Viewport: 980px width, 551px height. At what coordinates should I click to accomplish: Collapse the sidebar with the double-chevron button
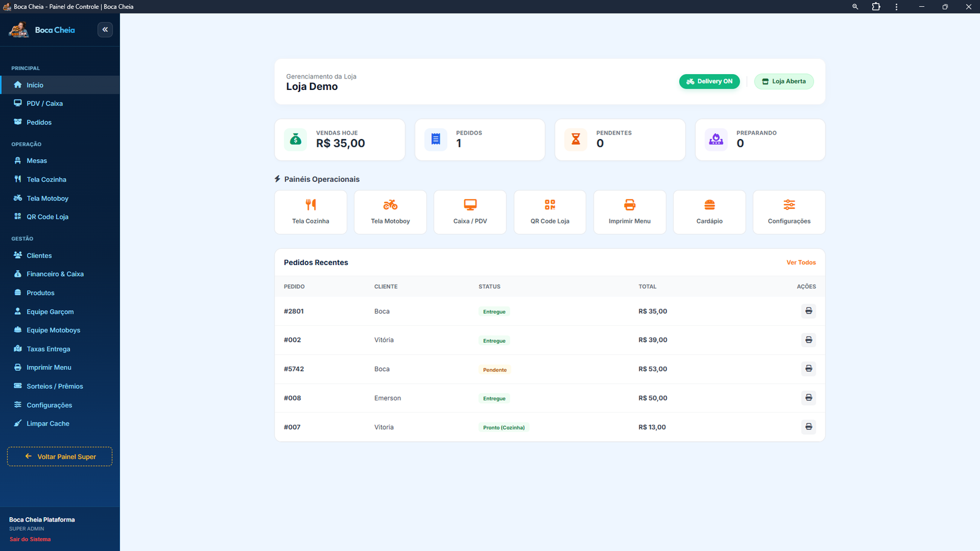(105, 29)
